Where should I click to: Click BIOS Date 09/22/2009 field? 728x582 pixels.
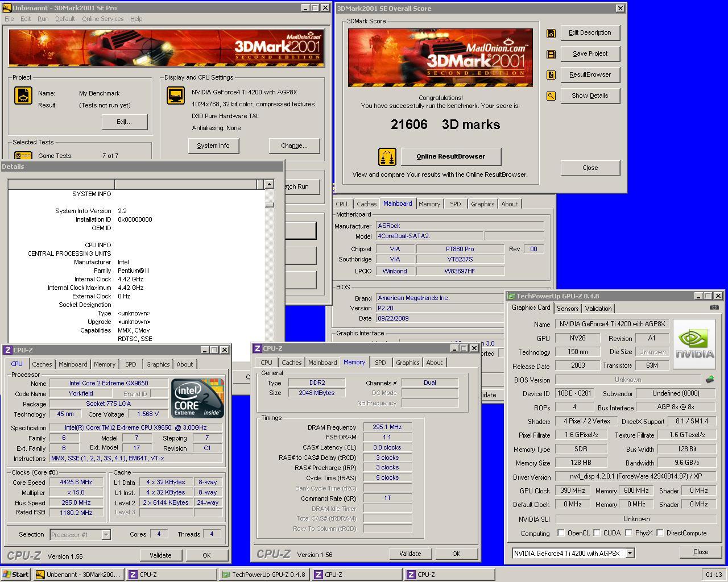click(440, 318)
